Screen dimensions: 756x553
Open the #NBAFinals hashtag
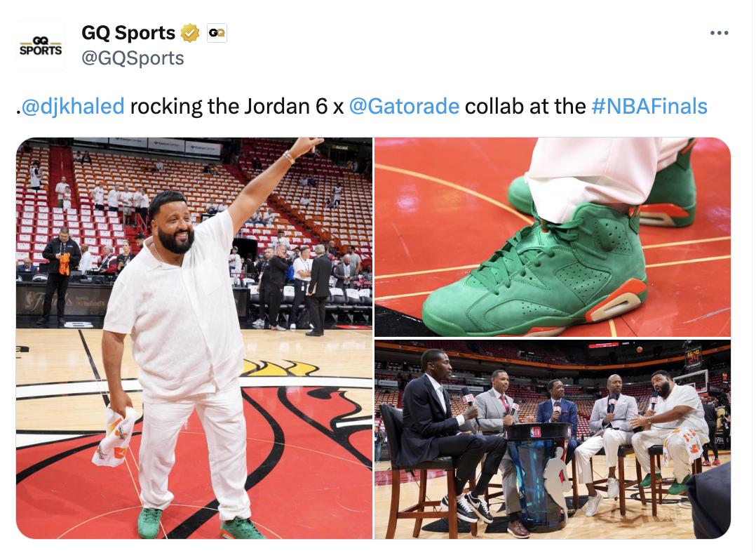coord(649,106)
